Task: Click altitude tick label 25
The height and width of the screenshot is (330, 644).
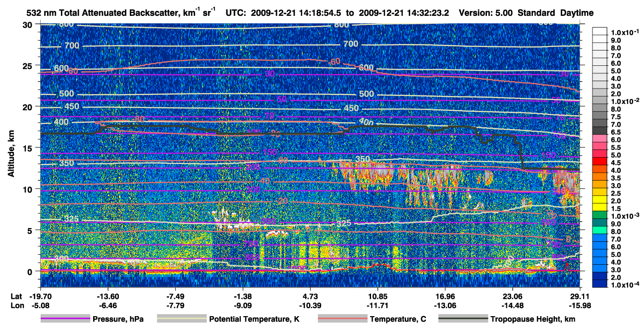Action: tap(28, 66)
